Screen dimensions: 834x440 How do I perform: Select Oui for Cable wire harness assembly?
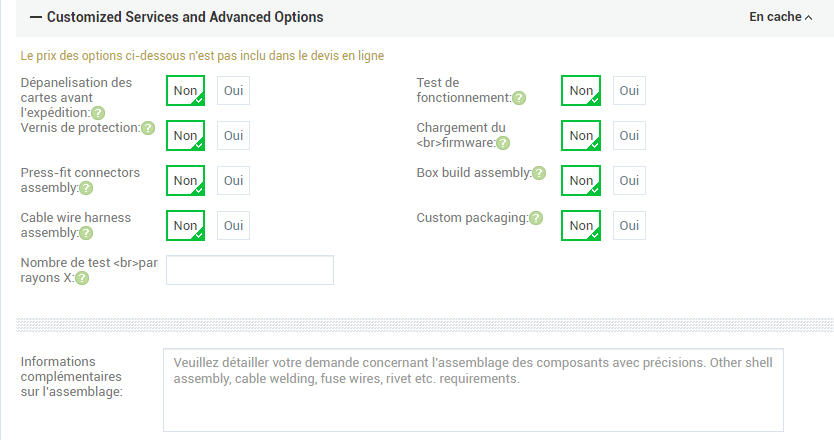[x=234, y=226]
